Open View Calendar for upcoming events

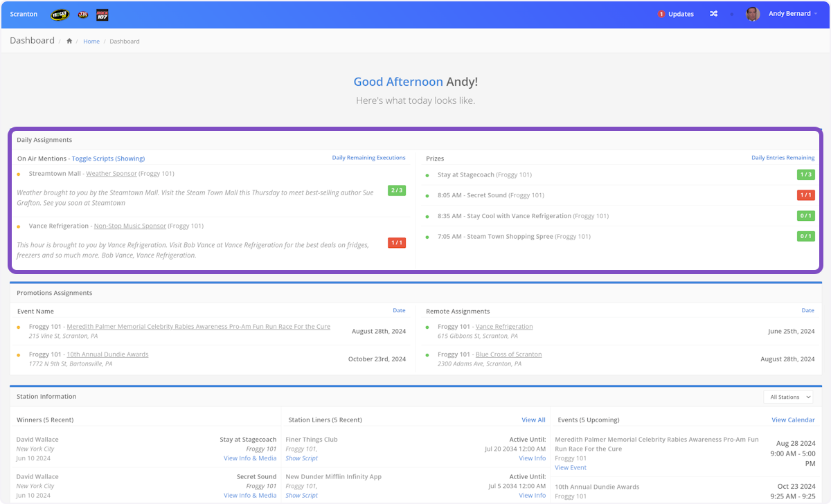[x=793, y=420]
